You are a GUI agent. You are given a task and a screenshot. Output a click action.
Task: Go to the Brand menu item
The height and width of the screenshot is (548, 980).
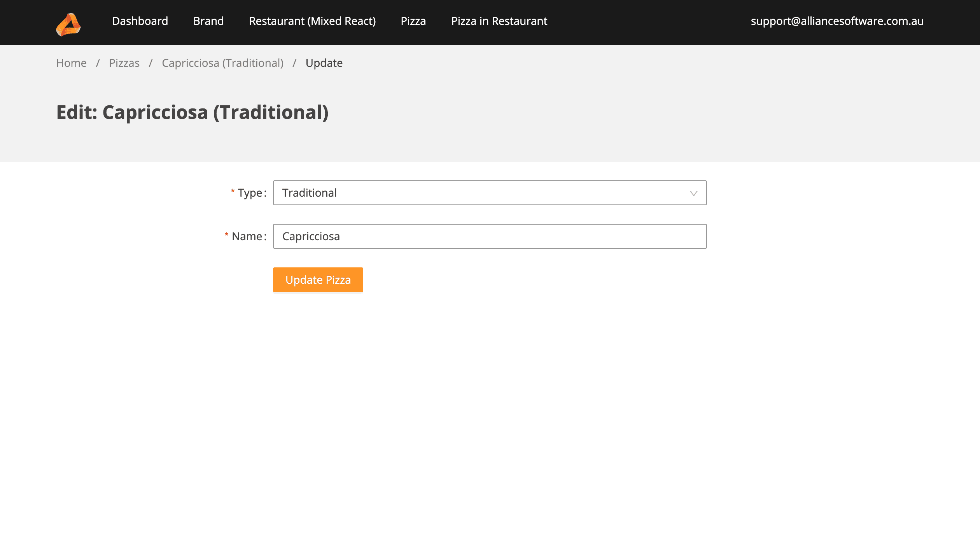click(208, 21)
